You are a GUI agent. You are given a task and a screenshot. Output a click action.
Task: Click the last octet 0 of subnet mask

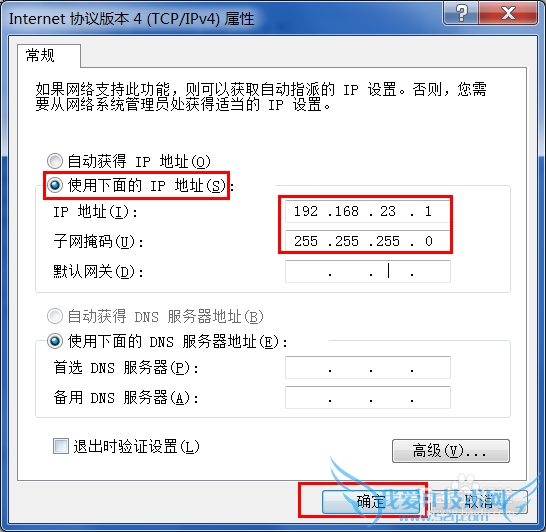pos(429,241)
